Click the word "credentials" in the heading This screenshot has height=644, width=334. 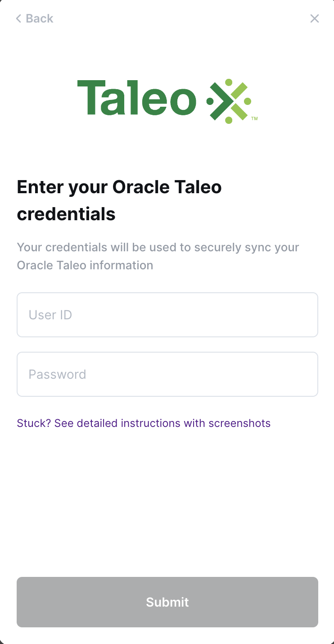[x=66, y=214]
